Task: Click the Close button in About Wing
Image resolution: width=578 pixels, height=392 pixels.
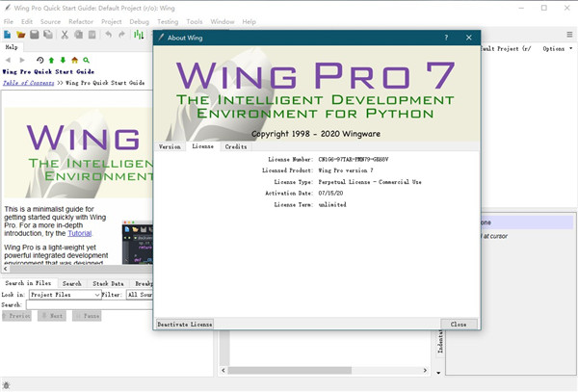Action: pyautogui.click(x=459, y=325)
